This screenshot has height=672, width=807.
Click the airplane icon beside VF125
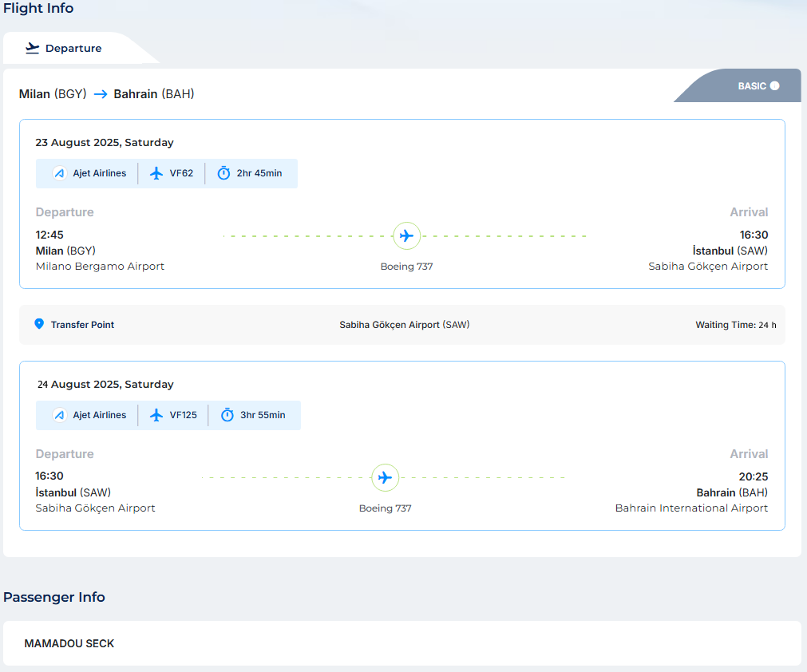pos(156,415)
